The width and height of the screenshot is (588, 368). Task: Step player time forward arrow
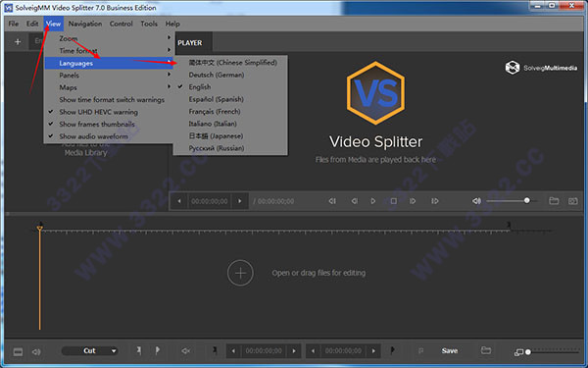point(240,201)
